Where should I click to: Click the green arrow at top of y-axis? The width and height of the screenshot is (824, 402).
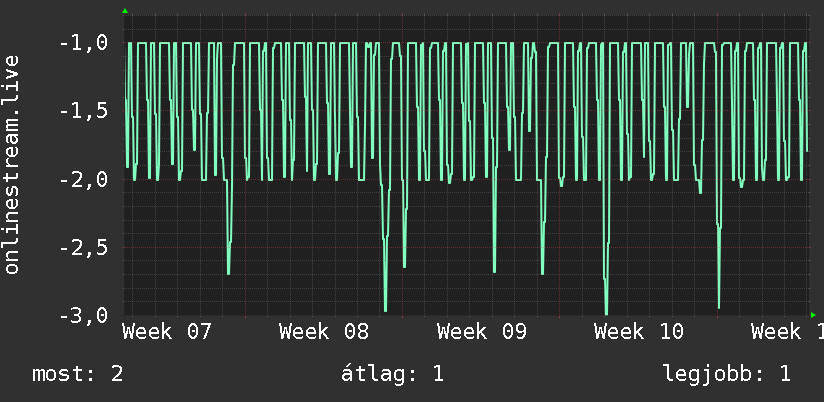(x=125, y=11)
